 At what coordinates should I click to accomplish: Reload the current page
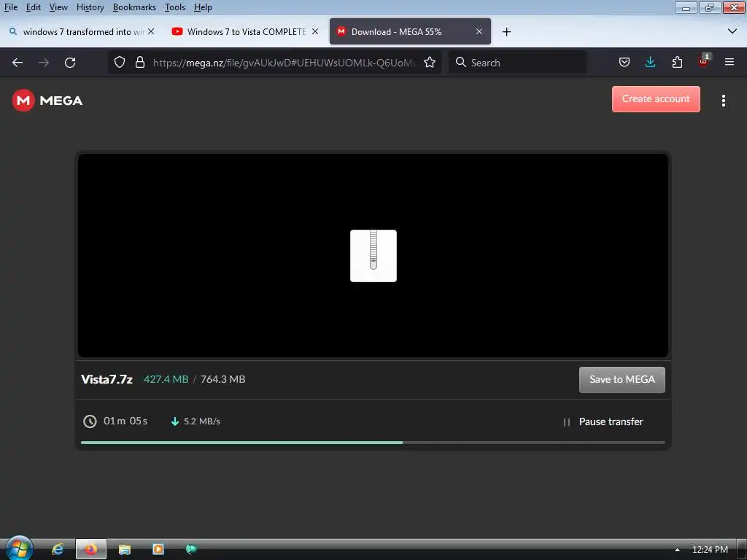point(70,63)
